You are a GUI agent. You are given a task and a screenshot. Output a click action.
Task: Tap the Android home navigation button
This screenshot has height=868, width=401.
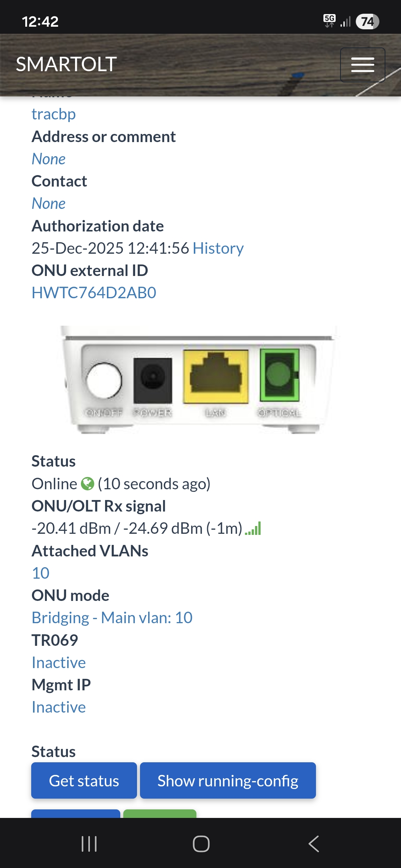pyautogui.click(x=201, y=844)
